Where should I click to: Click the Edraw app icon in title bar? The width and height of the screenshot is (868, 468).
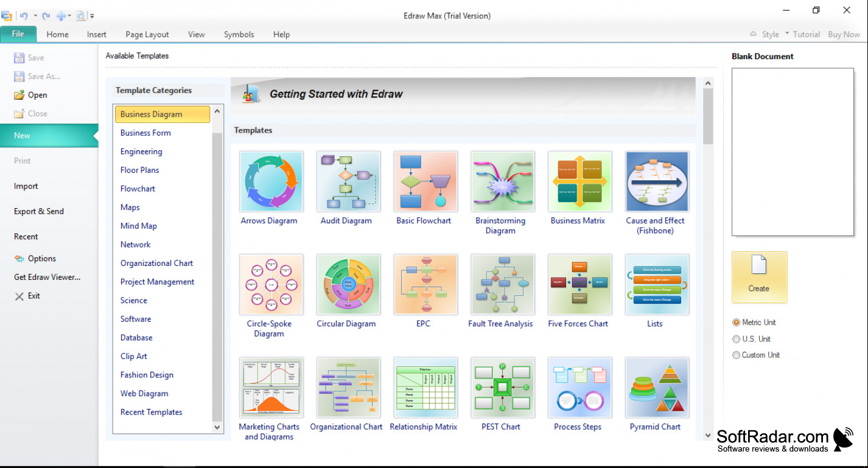click(x=7, y=16)
